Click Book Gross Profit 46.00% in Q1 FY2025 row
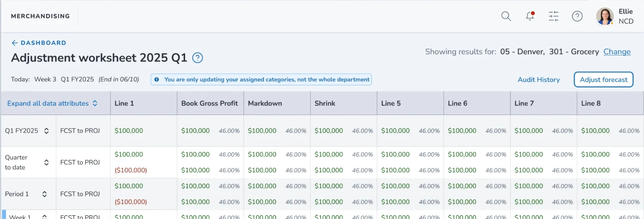This screenshot has height=219, width=644. pyautogui.click(x=229, y=131)
